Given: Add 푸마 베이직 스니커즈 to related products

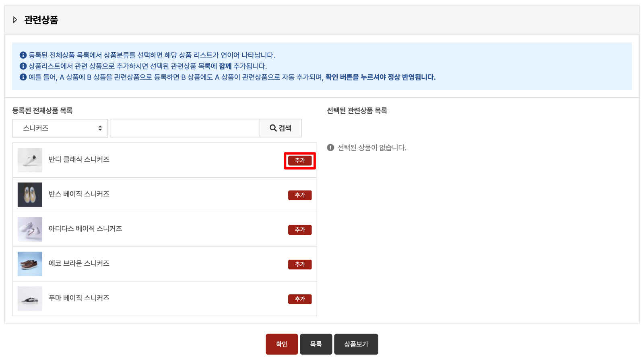Looking at the screenshot, I should (x=300, y=299).
